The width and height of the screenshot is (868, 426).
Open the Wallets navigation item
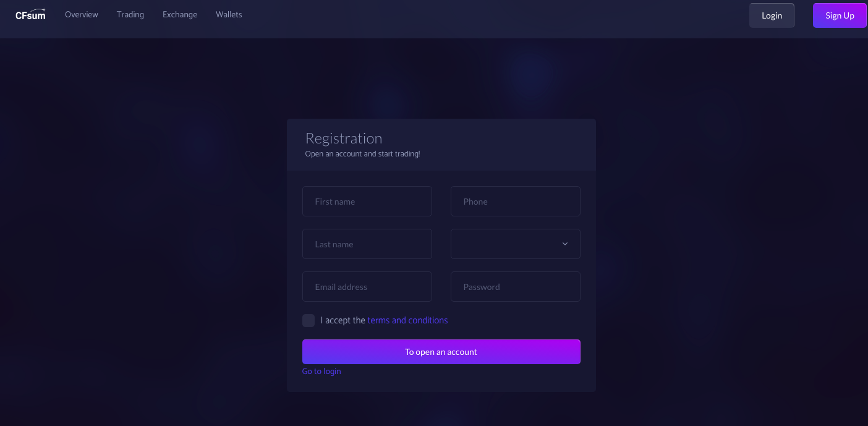point(229,14)
